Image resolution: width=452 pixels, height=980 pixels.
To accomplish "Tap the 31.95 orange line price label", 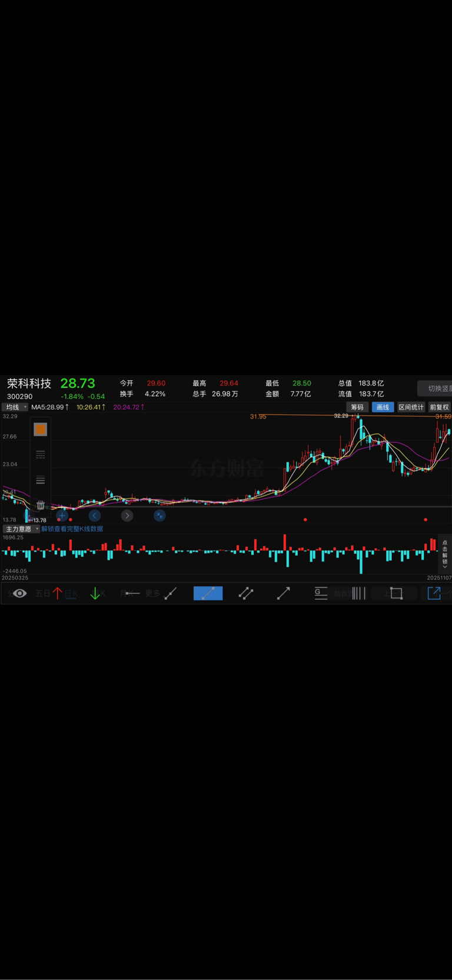I will point(258,417).
